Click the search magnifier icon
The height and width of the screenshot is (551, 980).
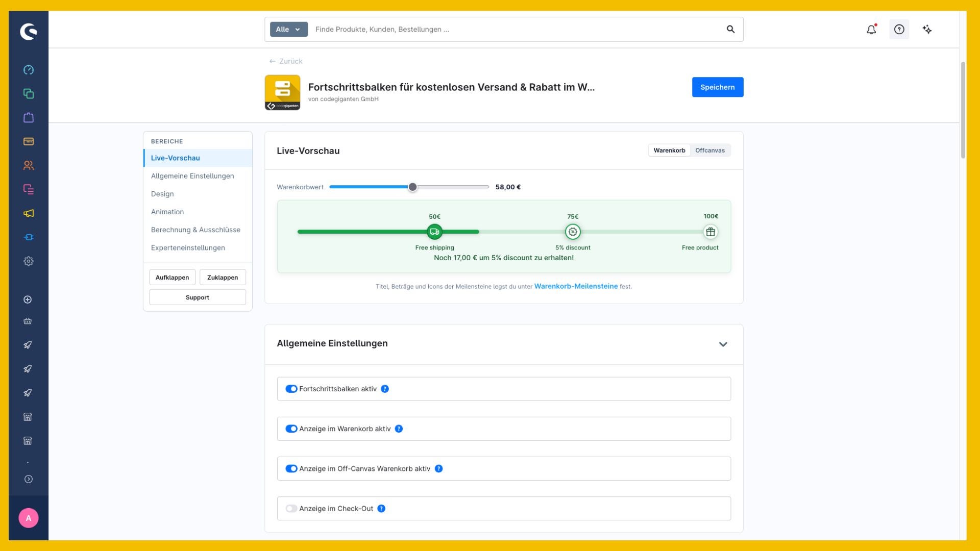coord(730,29)
